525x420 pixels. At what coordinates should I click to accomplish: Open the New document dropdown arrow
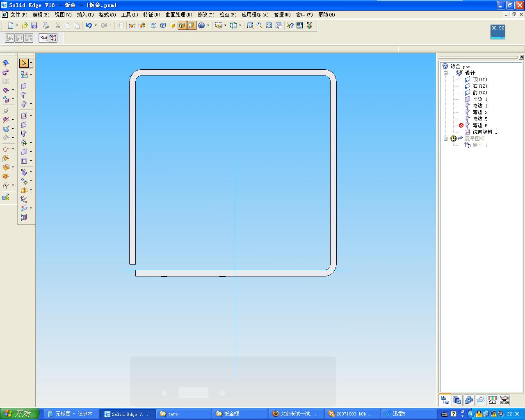[17, 25]
